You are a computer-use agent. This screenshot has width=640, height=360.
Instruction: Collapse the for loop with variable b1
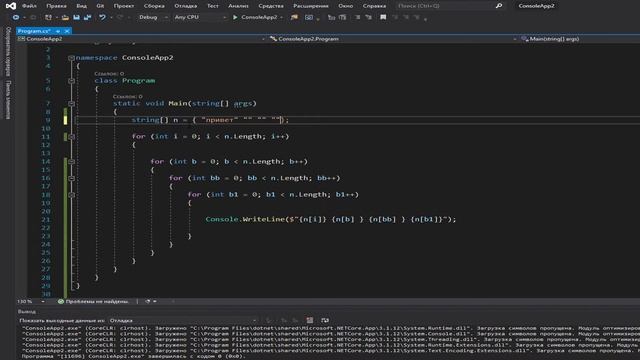click(x=71, y=195)
